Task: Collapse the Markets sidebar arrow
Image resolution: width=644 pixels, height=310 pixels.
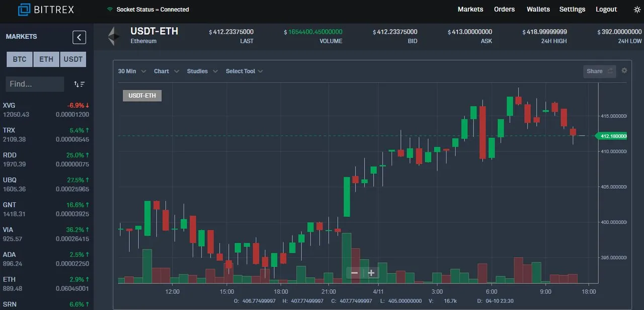Action: [x=79, y=37]
